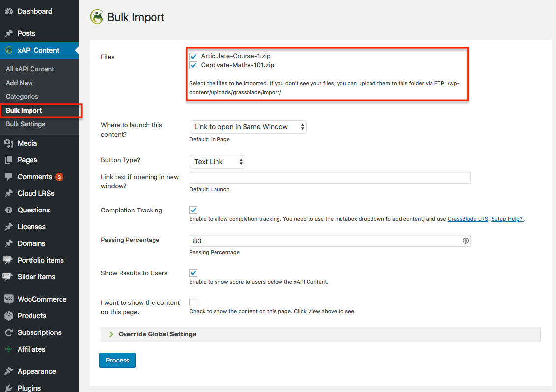This screenshot has width=556, height=392.
Task: Enable showing content on this page checkbox
Action: click(193, 302)
